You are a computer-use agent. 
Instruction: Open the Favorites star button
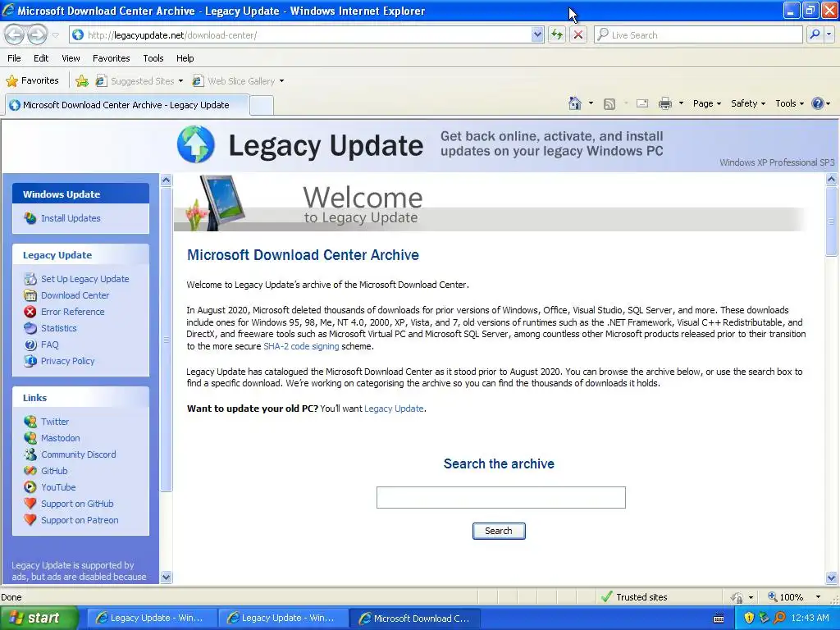click(x=32, y=81)
